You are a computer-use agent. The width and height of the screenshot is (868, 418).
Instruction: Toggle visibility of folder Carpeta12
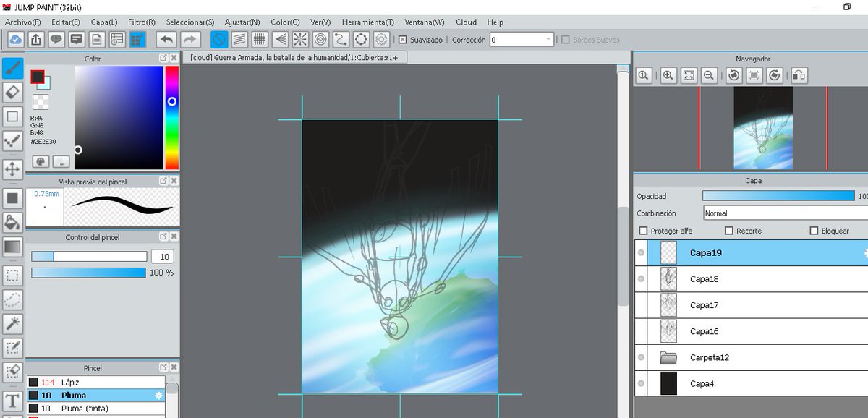(x=641, y=357)
